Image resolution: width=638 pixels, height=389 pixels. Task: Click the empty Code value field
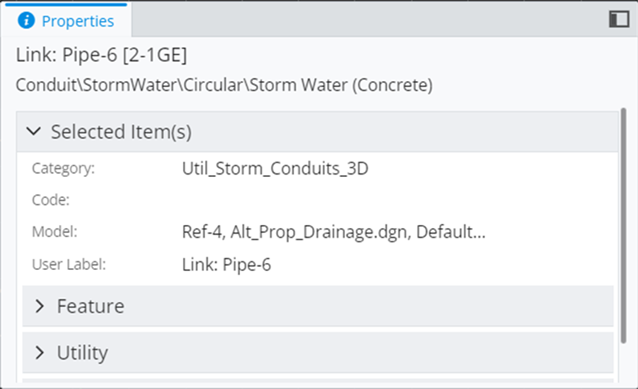coord(397,200)
